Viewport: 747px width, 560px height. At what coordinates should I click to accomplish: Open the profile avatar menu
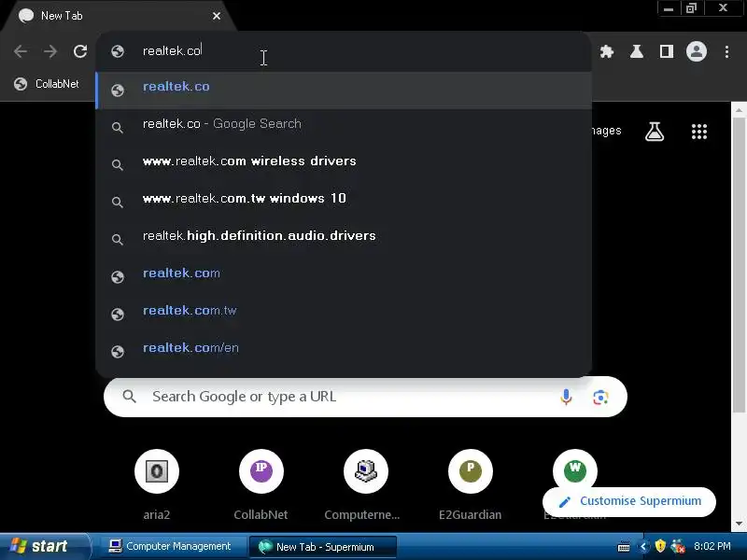(x=696, y=51)
